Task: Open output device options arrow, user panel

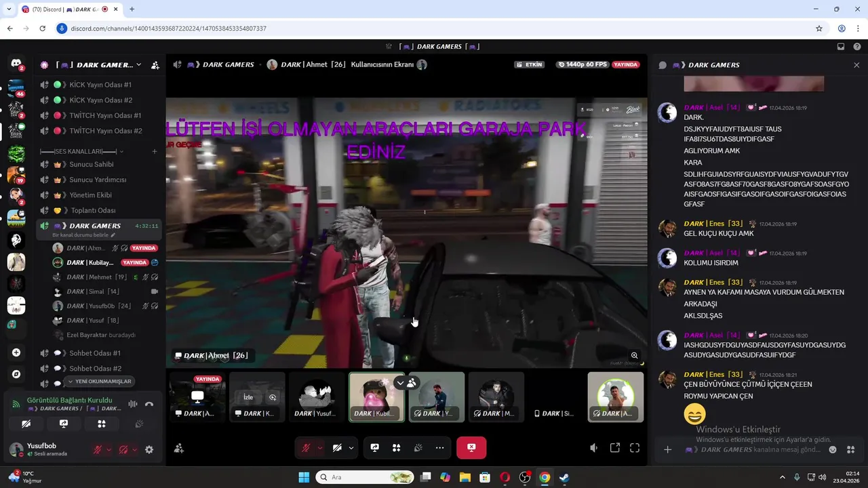Action: [134, 449]
